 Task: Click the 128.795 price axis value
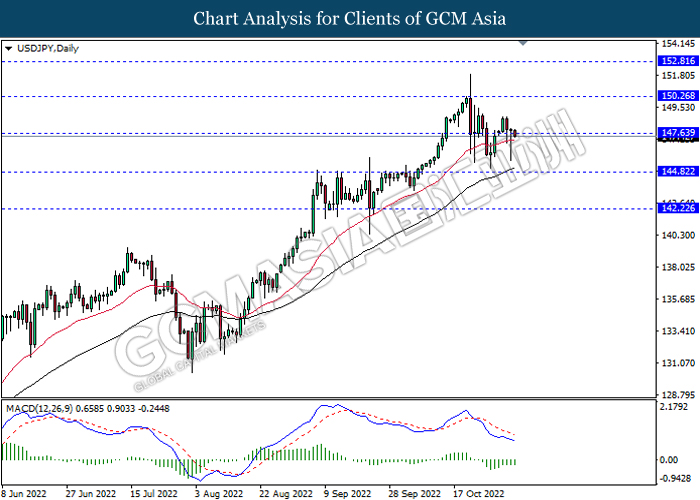click(x=678, y=395)
